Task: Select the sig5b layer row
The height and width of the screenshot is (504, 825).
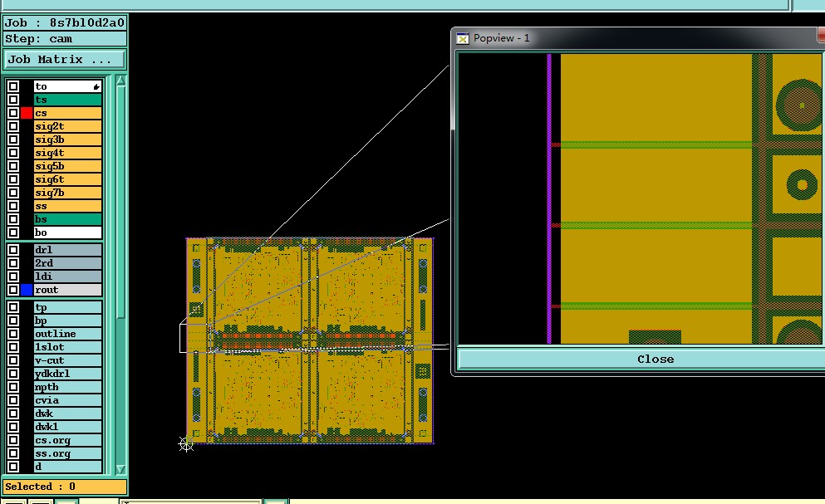Action: coord(68,166)
